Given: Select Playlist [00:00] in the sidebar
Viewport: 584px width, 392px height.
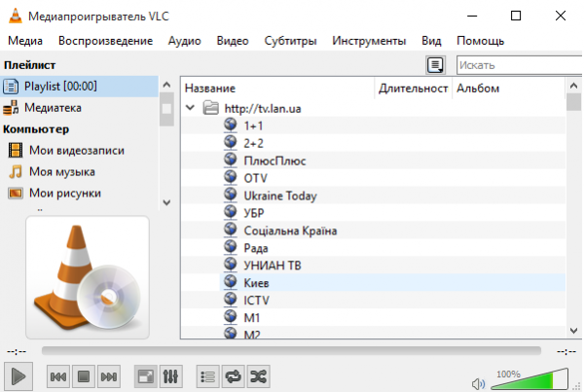Looking at the screenshot, I should click(79, 87).
